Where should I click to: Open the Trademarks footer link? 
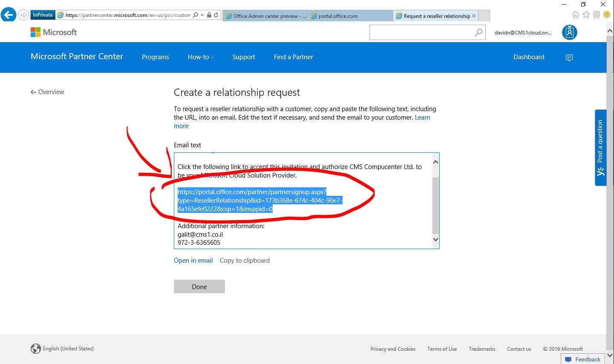pos(482,349)
